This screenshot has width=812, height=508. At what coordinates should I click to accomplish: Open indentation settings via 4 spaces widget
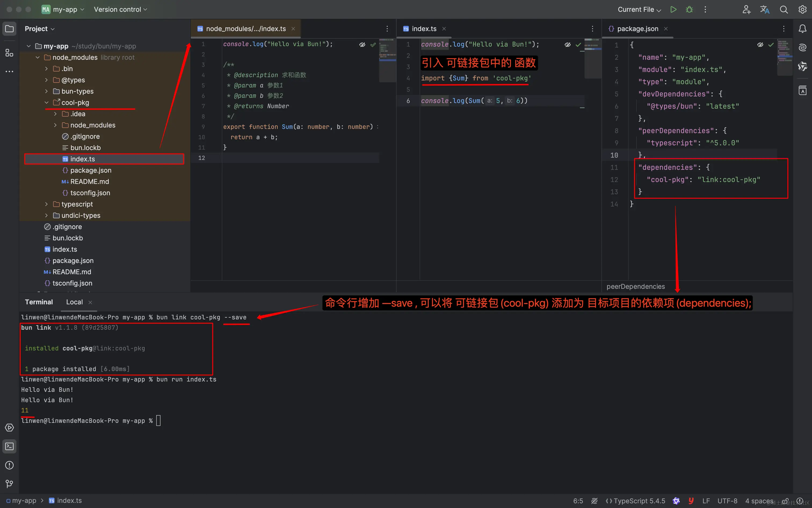click(x=759, y=501)
